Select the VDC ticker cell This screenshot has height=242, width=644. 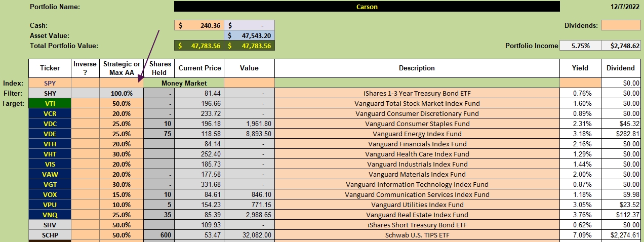[50, 124]
